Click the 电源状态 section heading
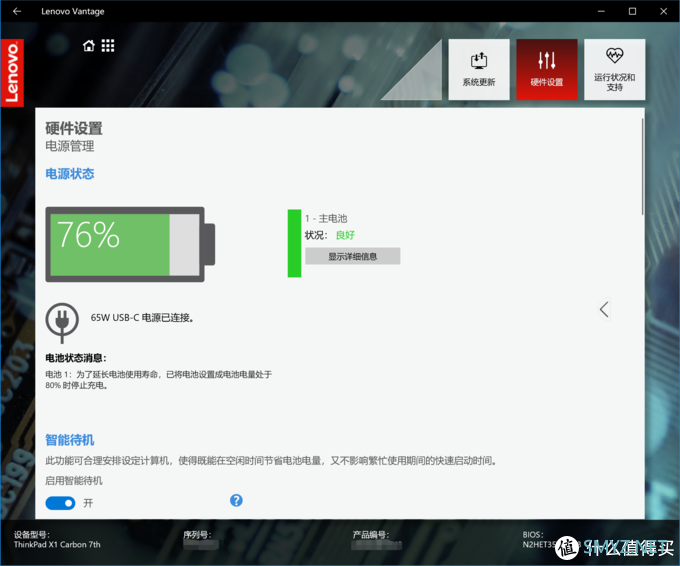The width and height of the screenshot is (680, 566). (x=70, y=174)
